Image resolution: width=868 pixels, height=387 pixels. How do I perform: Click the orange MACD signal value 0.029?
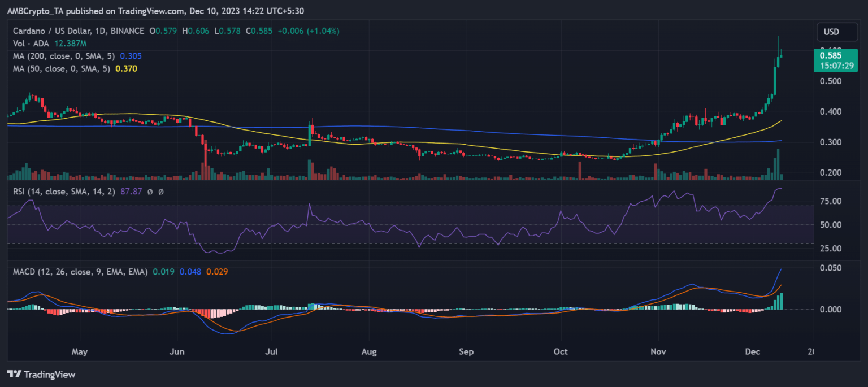point(217,272)
